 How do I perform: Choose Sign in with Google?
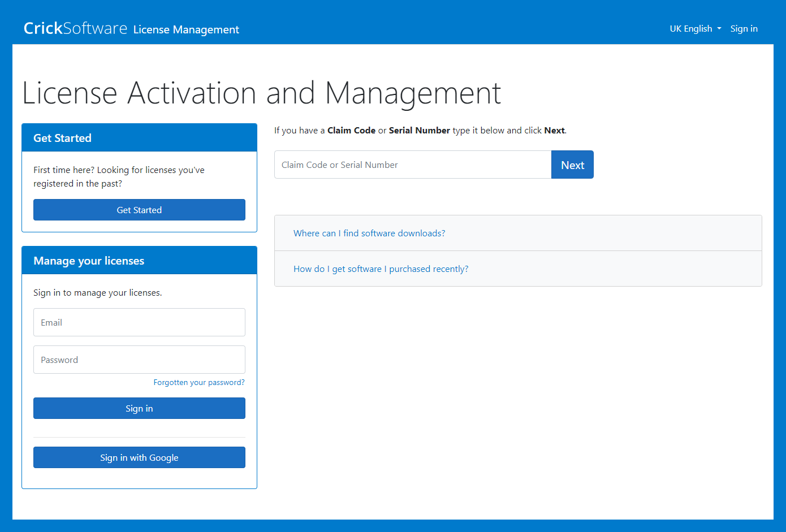(139, 458)
